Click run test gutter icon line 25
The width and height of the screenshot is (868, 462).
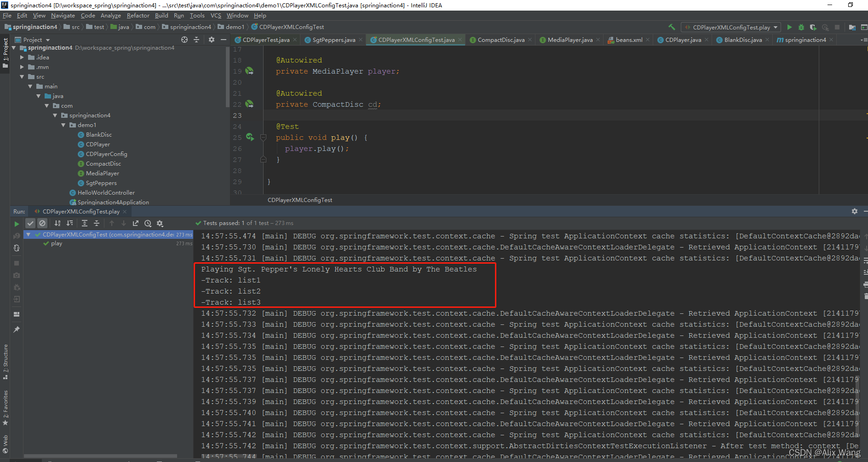click(x=250, y=137)
